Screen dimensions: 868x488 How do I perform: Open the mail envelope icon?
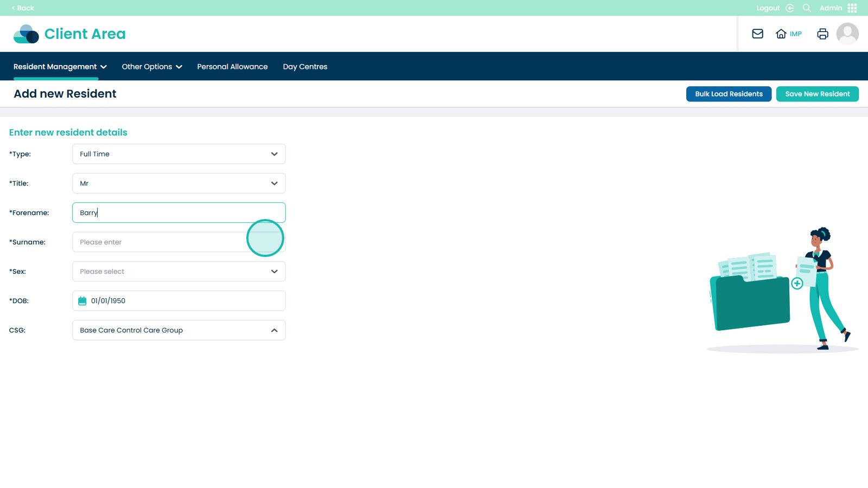(757, 34)
